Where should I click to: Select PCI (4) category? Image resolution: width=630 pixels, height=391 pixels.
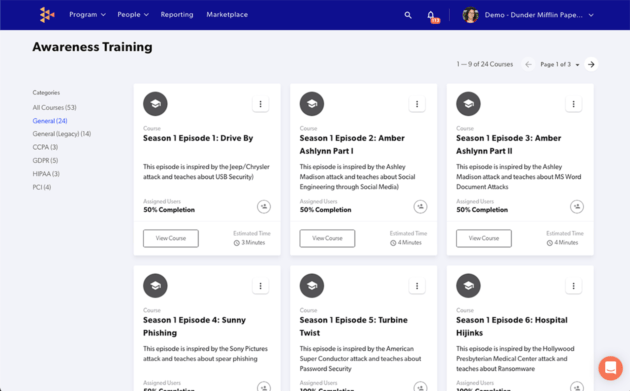(41, 187)
